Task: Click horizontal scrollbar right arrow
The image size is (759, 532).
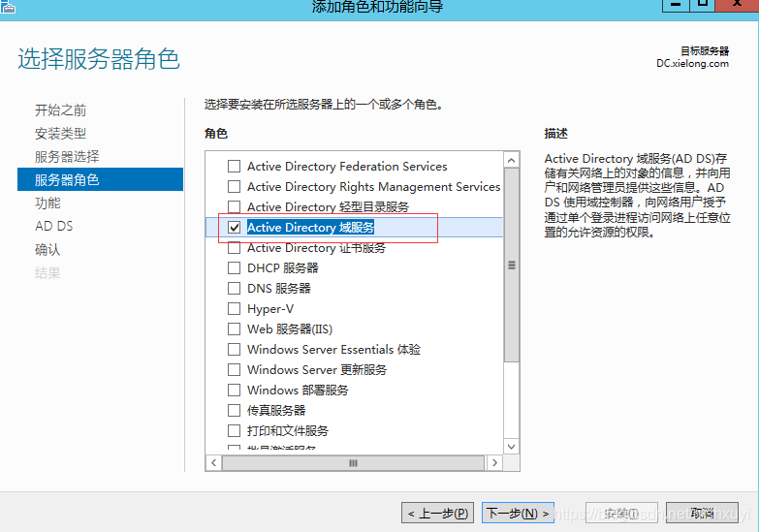Action: tap(494, 463)
